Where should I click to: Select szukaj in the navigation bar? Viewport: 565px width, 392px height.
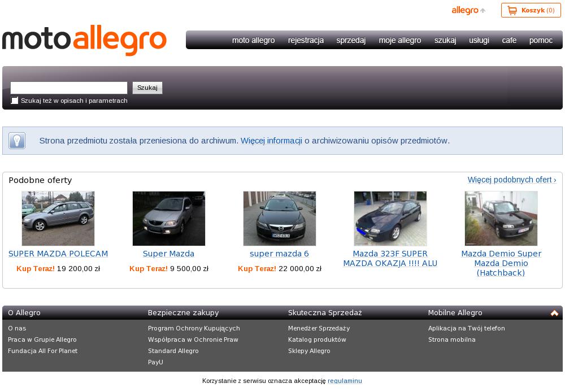[445, 40]
